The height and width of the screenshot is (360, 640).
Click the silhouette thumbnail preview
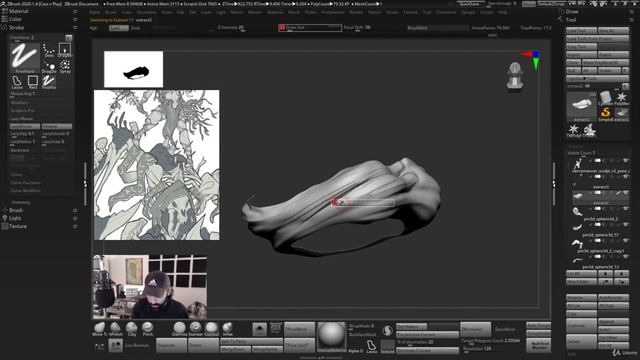point(133,69)
